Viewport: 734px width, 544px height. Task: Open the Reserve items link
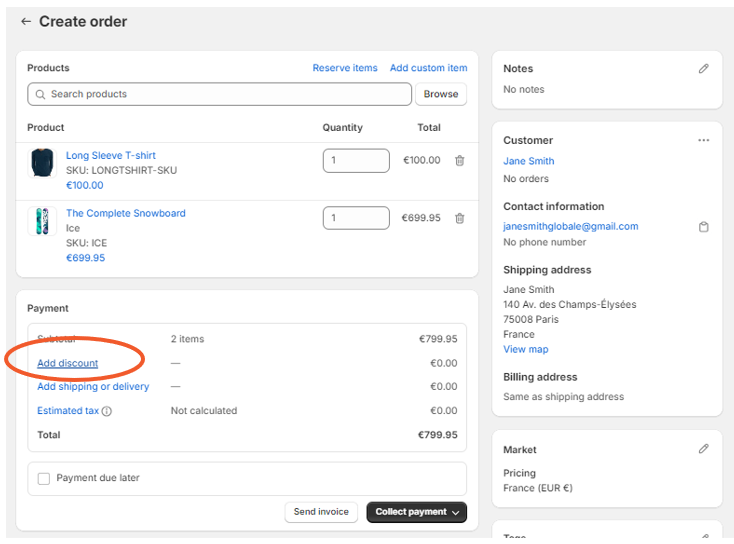(345, 68)
